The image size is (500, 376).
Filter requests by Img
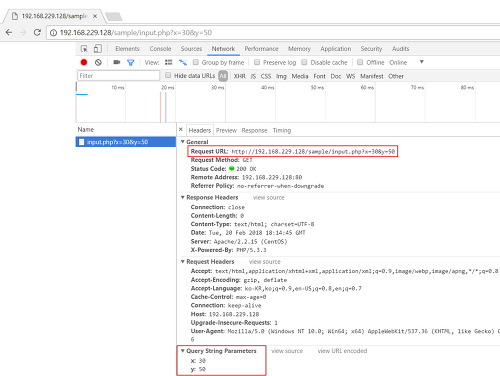point(281,76)
